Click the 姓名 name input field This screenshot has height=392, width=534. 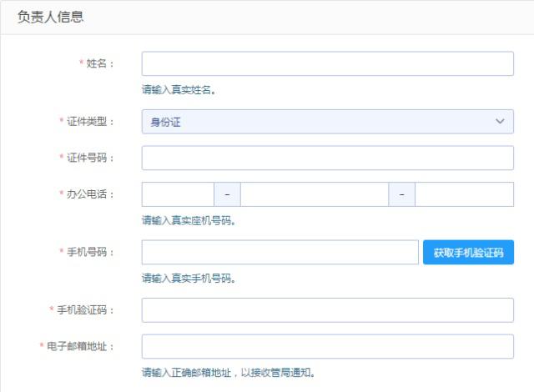pyautogui.click(x=328, y=63)
